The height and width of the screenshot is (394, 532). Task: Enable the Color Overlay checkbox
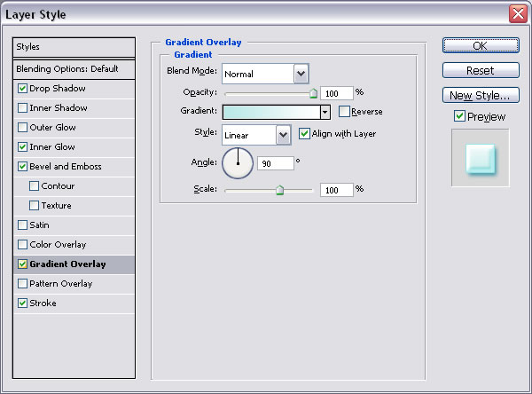point(22,245)
